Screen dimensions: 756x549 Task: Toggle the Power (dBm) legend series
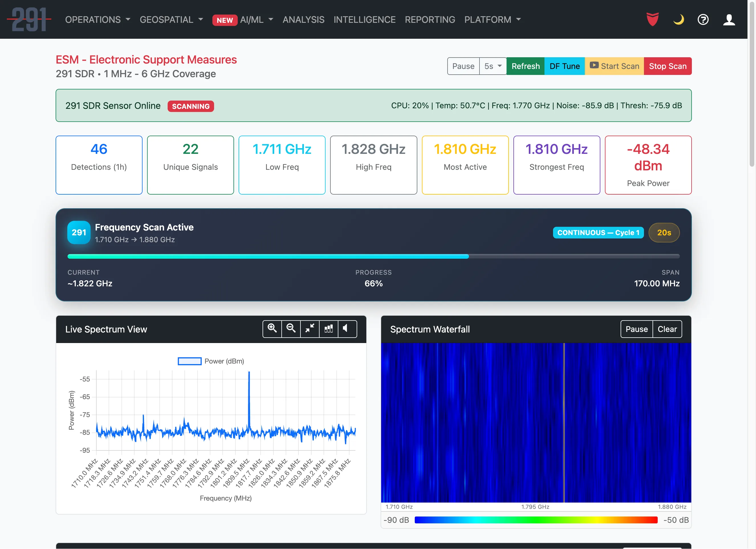(211, 361)
